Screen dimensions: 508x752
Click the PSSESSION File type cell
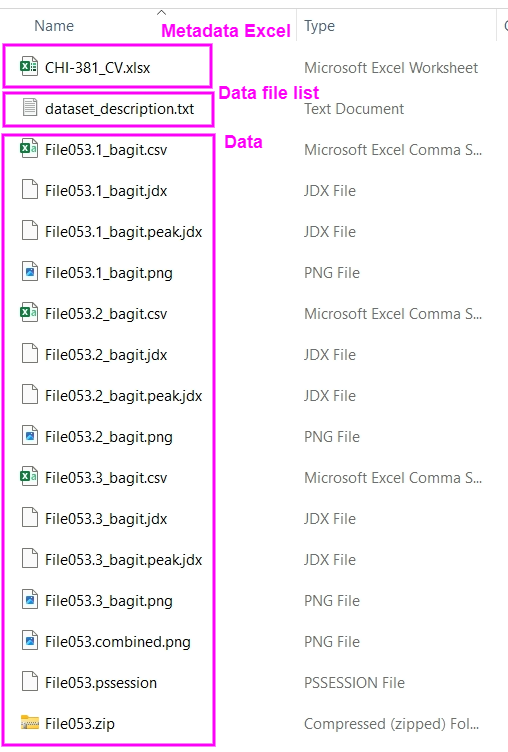[354, 683]
